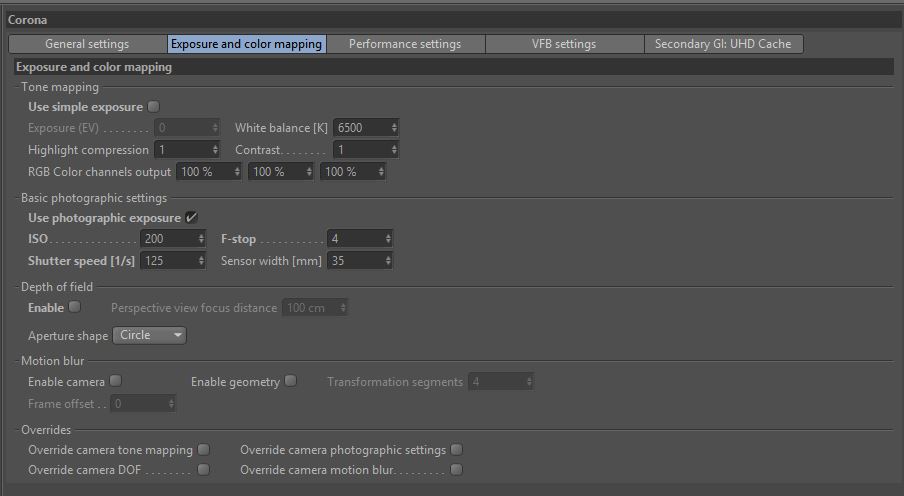Viewport: 904px width, 496px height.
Task: Click the White balance stepper arrows
Action: (x=393, y=128)
